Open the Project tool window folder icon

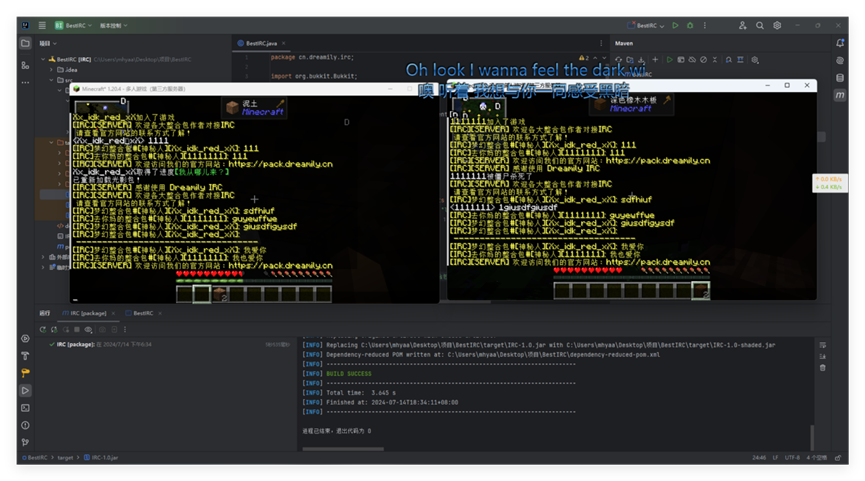pyautogui.click(x=25, y=44)
